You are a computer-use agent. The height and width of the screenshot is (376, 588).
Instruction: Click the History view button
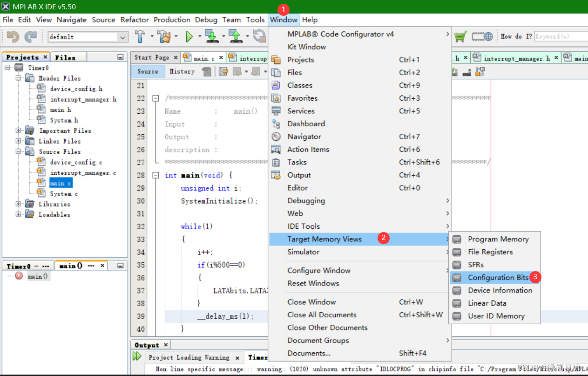pyautogui.click(x=182, y=71)
